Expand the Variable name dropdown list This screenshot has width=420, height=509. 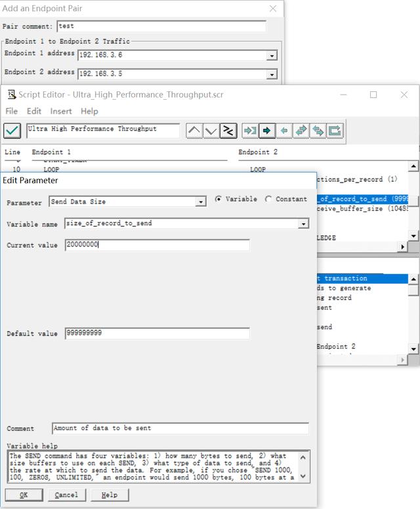tap(303, 224)
